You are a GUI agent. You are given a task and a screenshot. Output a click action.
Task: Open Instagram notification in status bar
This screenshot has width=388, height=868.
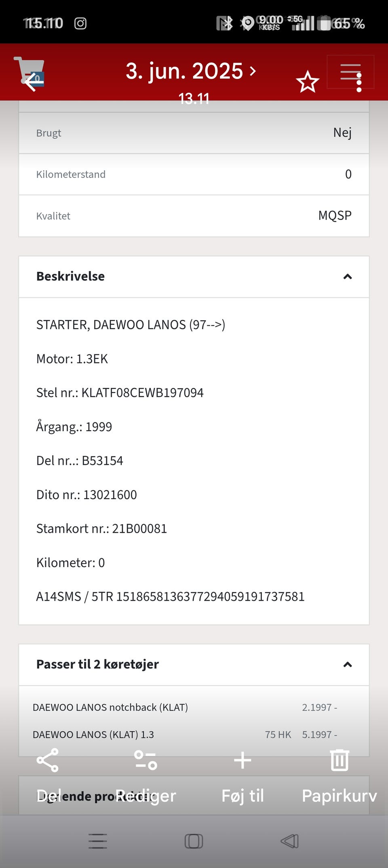pyautogui.click(x=80, y=23)
